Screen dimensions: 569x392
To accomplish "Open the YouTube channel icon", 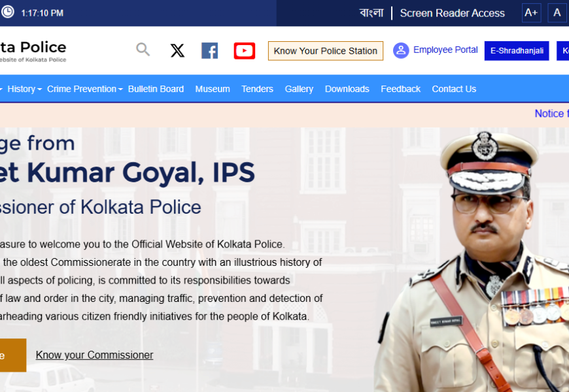I will coord(244,50).
